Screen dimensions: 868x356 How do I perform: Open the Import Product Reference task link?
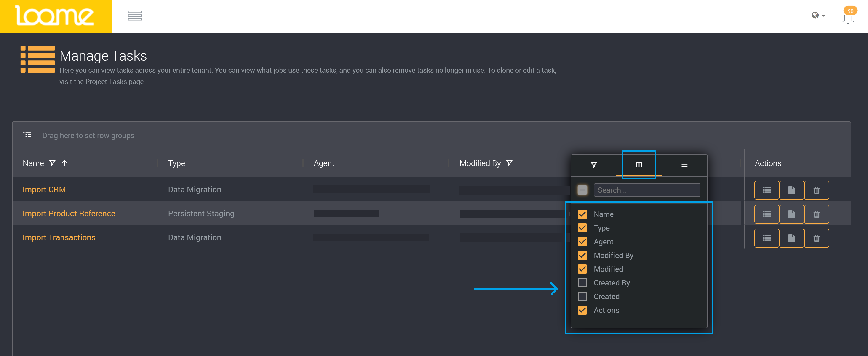coord(69,213)
